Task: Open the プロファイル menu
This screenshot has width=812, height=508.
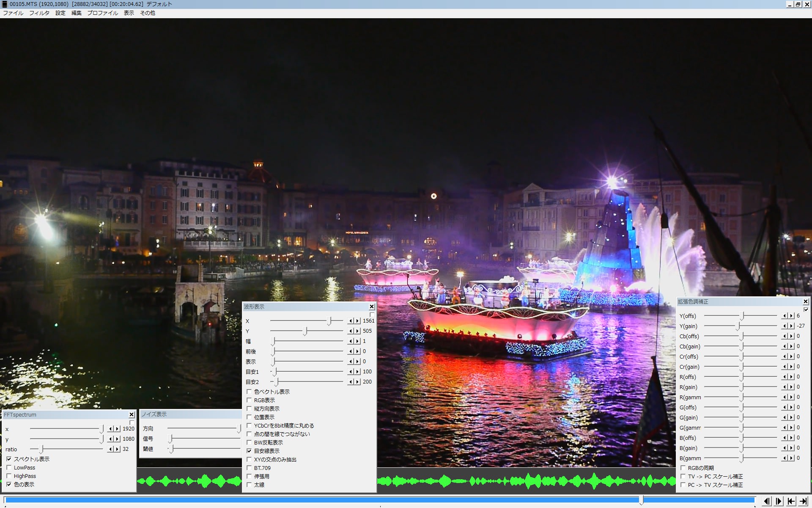Action: pos(102,13)
